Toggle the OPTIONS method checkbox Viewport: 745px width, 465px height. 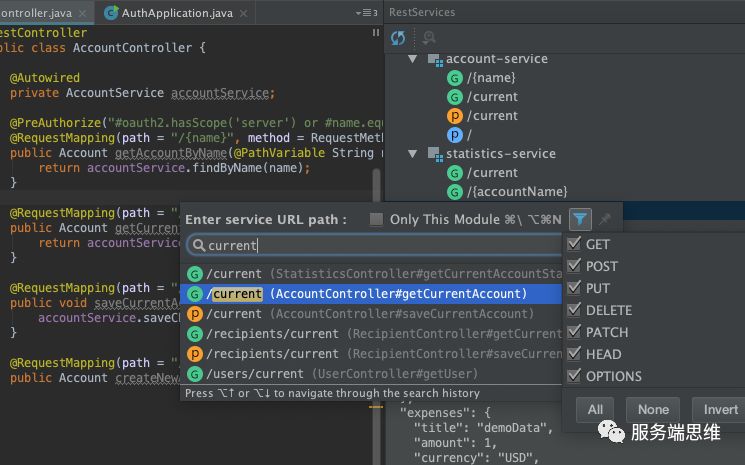(574, 376)
